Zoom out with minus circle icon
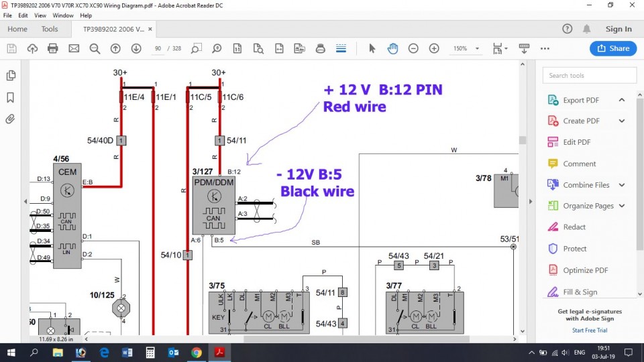644x362 pixels. pos(413,48)
